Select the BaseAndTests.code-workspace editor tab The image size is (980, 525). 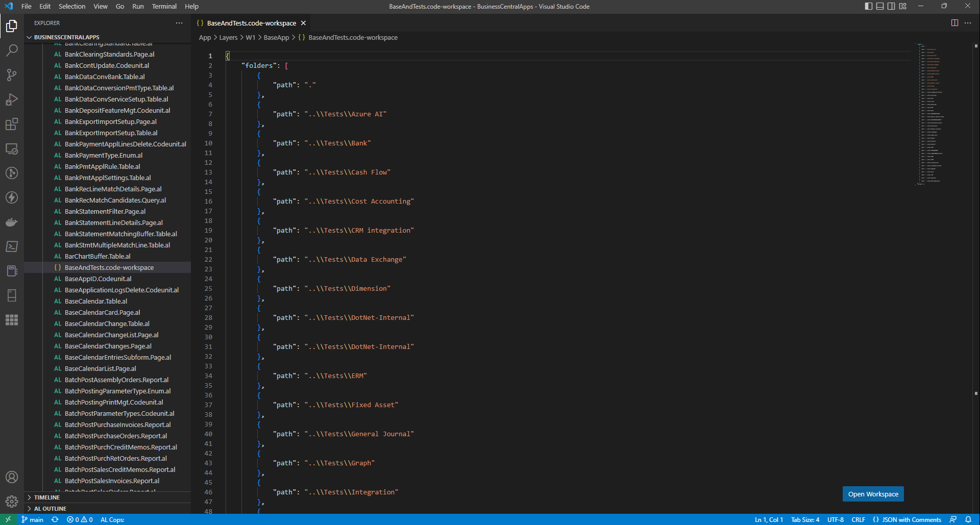point(251,23)
